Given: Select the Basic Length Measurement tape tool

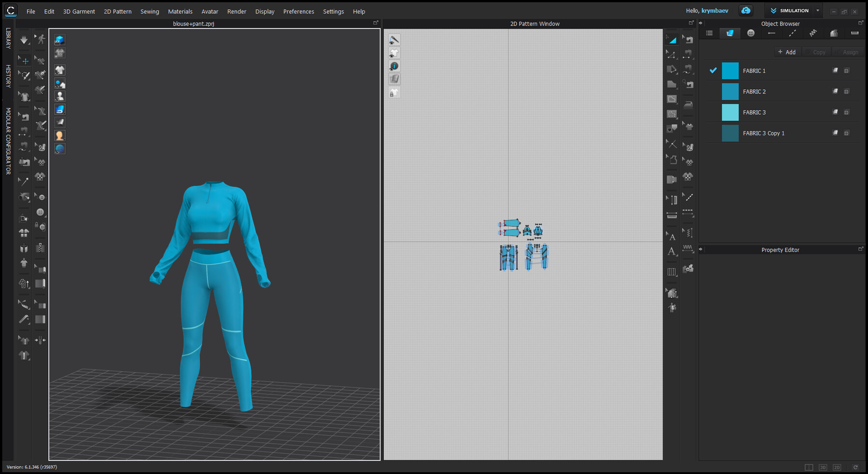Looking at the screenshot, I should pos(24,319).
